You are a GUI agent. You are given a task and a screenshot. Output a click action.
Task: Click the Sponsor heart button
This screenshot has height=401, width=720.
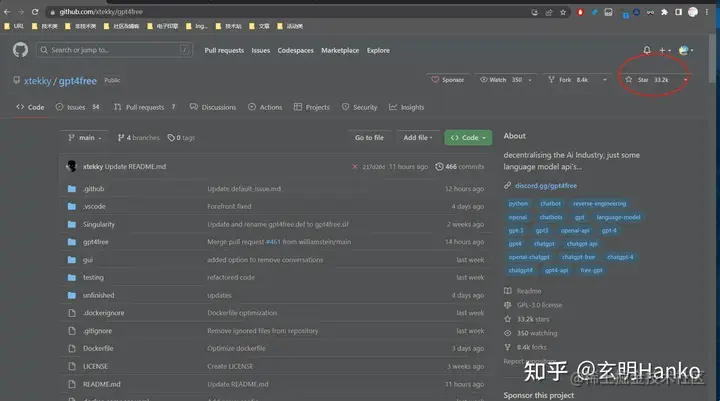pyautogui.click(x=448, y=80)
